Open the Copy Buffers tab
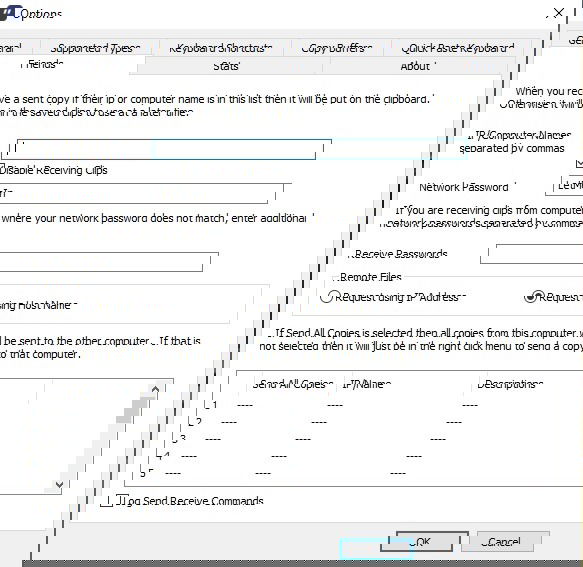The width and height of the screenshot is (583, 567). tap(336, 48)
